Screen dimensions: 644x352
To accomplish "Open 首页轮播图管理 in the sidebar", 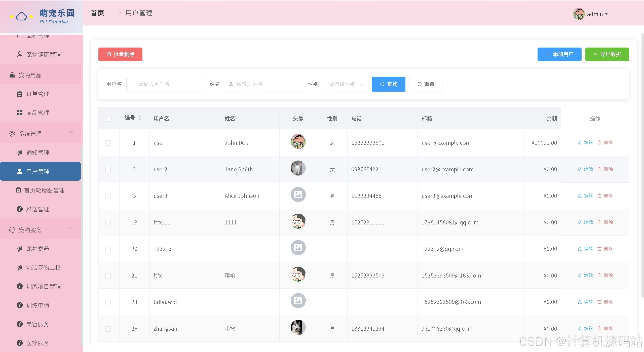I will tap(40, 190).
